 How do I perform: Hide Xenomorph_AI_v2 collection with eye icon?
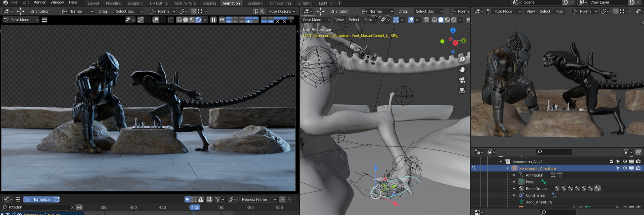(625, 161)
